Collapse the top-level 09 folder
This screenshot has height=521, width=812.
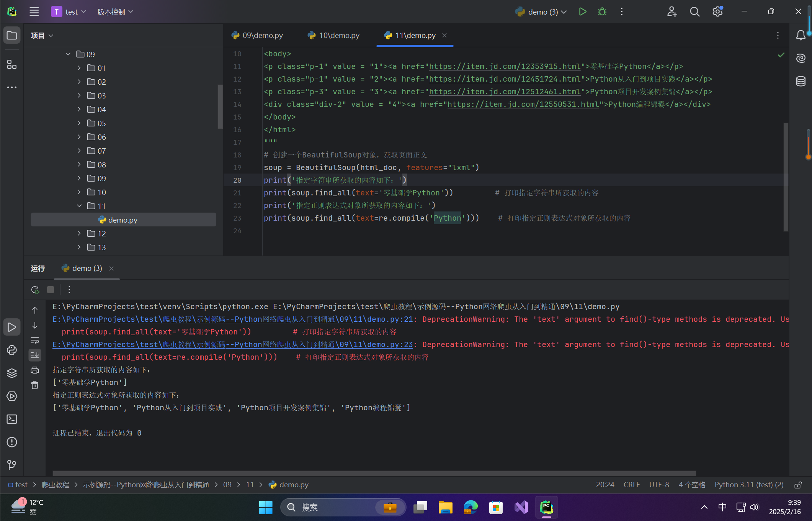[68, 54]
